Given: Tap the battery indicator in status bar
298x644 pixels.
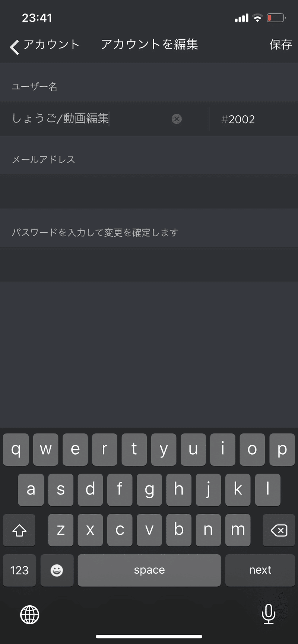Looking at the screenshot, I should coord(276,18).
